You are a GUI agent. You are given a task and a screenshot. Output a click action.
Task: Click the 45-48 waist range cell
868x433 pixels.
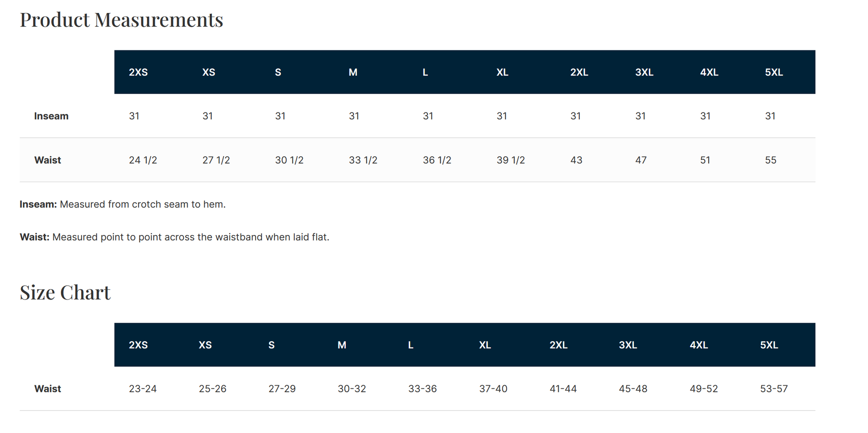tap(633, 389)
